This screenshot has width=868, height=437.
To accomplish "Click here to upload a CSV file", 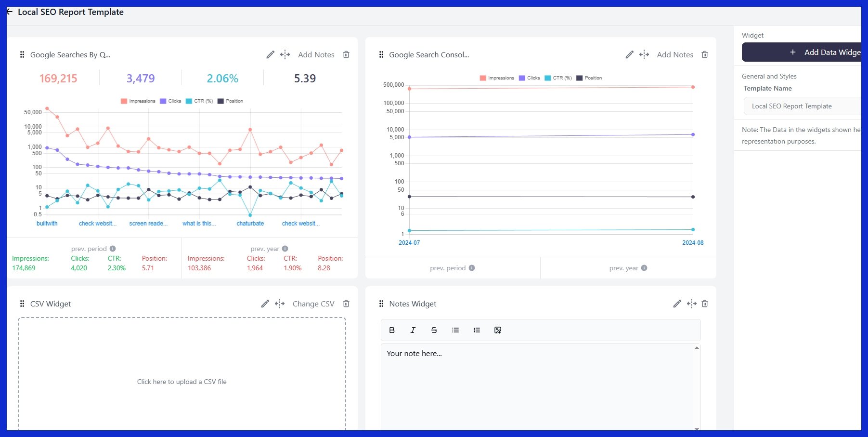I will click(x=181, y=381).
